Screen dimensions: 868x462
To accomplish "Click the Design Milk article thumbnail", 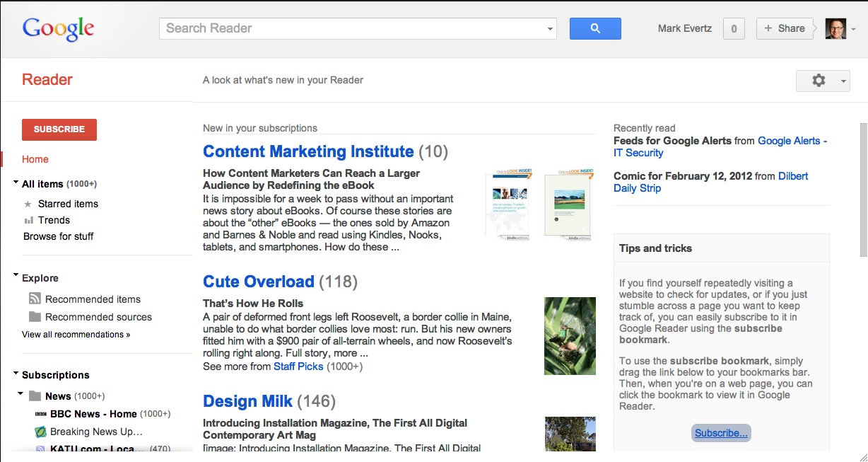I will click(570, 434).
